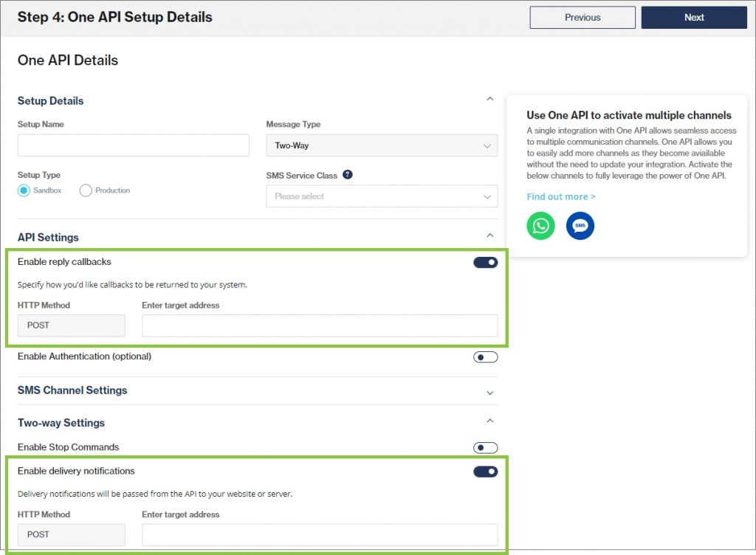Change HTTP Method under delivery notifications
Screen dimensions: 756x555
click(x=71, y=534)
